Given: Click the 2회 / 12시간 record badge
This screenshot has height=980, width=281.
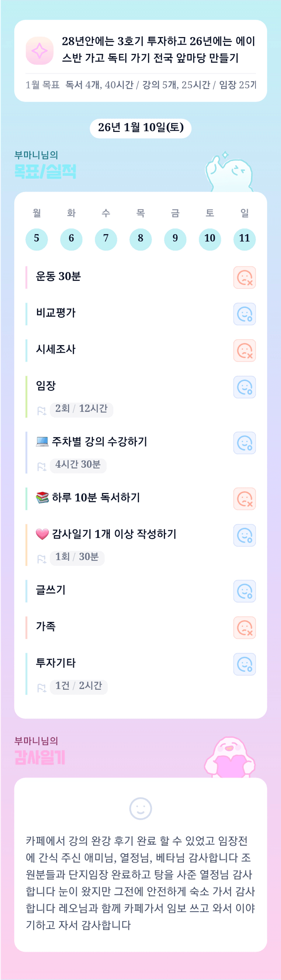Looking at the screenshot, I should coord(81,409).
